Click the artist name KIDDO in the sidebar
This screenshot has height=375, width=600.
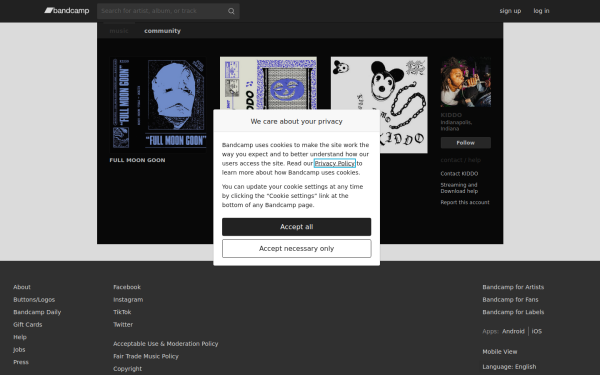click(451, 115)
